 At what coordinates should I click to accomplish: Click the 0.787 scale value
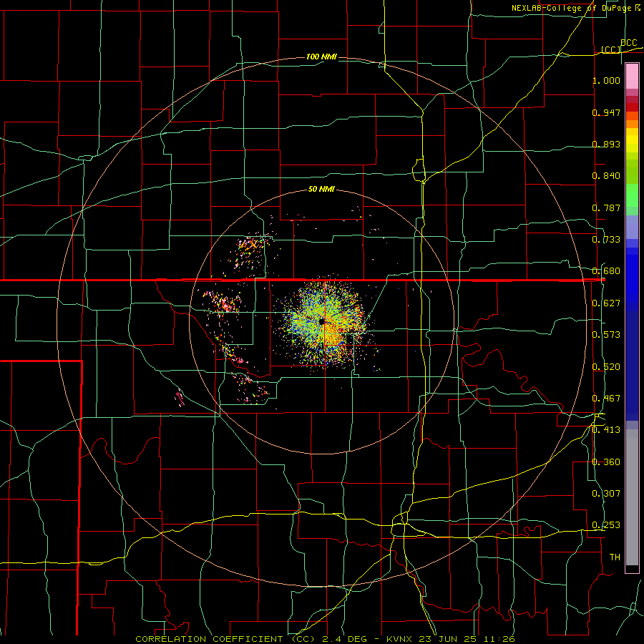click(x=606, y=208)
